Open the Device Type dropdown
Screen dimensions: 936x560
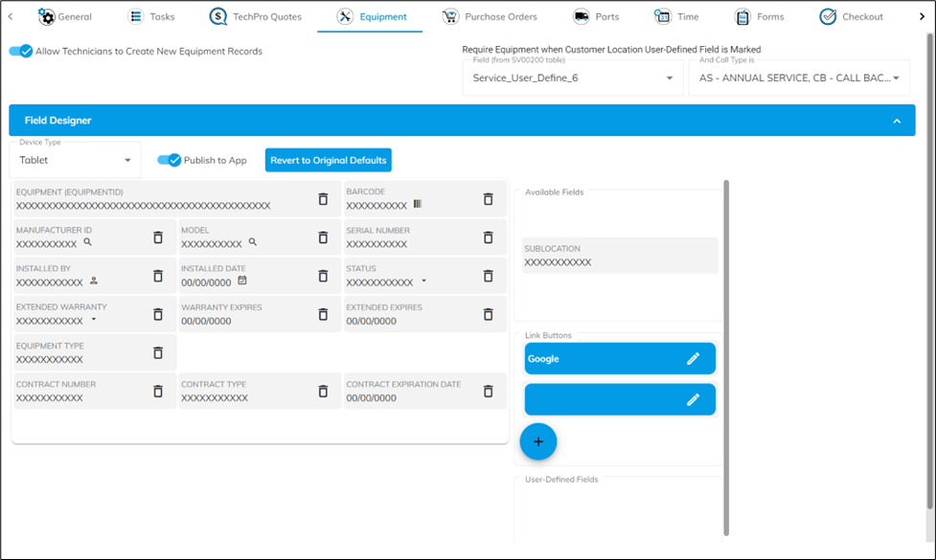tap(127, 161)
